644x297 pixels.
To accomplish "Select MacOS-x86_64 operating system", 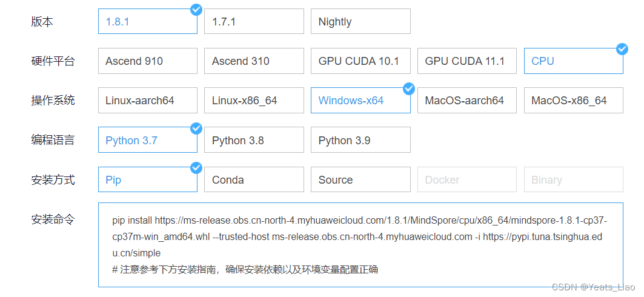I will coord(573,100).
